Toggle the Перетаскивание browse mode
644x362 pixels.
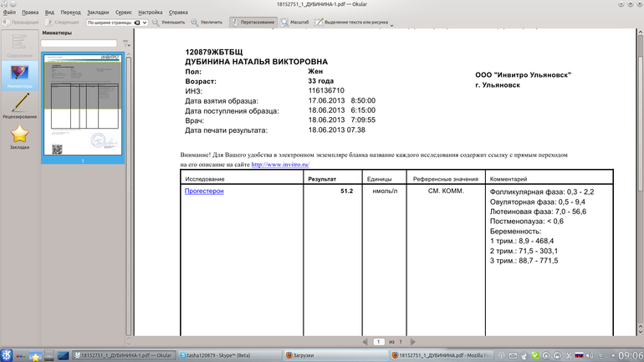253,23
